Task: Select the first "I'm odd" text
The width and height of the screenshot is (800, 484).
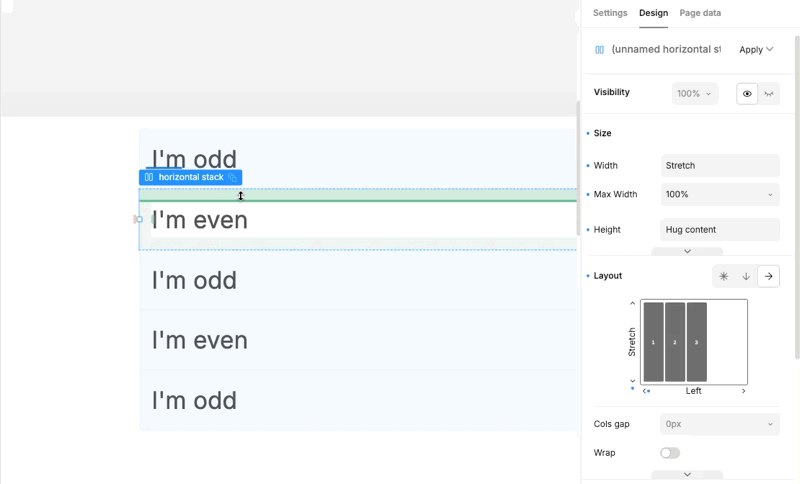Action: pos(194,159)
